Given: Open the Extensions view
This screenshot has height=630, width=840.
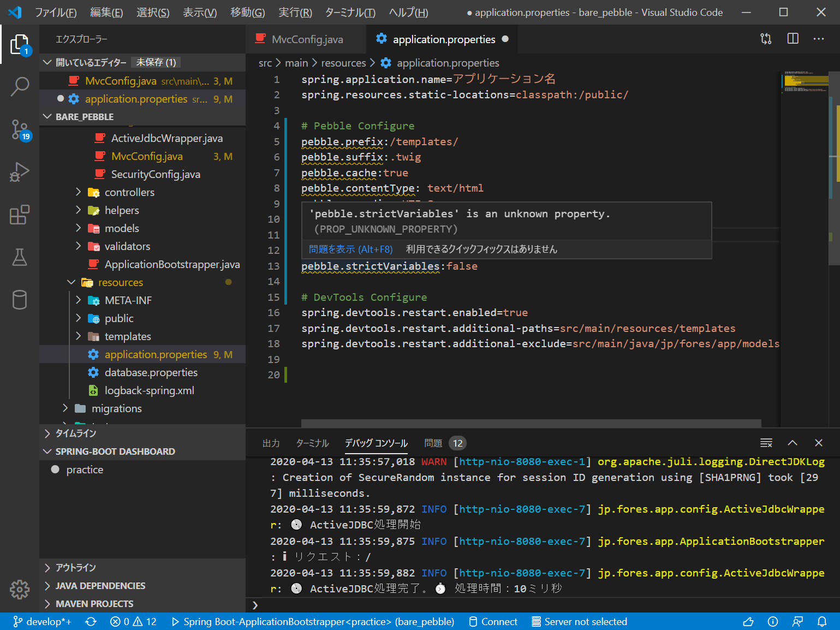Looking at the screenshot, I should tap(20, 214).
